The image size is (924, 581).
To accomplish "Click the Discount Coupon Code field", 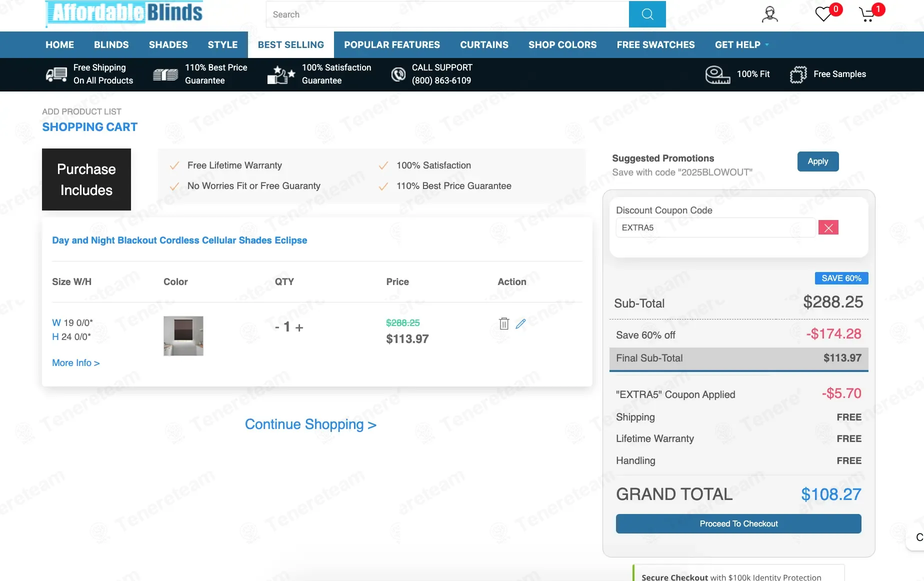I will [x=715, y=227].
